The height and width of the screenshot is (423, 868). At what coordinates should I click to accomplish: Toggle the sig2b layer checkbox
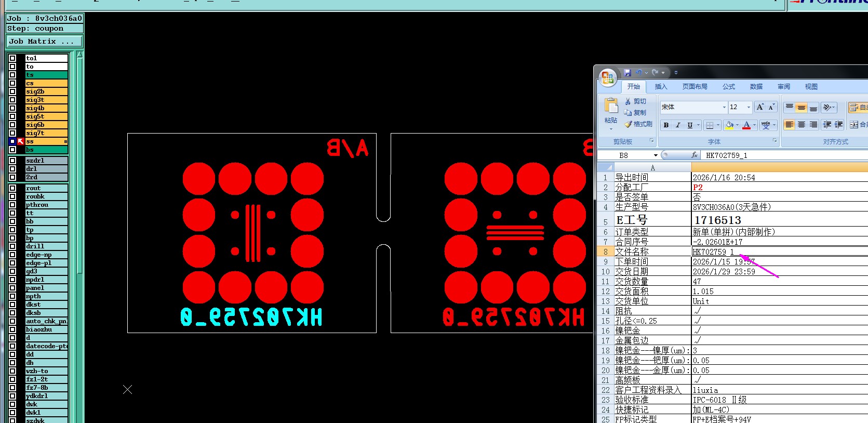[x=12, y=91]
